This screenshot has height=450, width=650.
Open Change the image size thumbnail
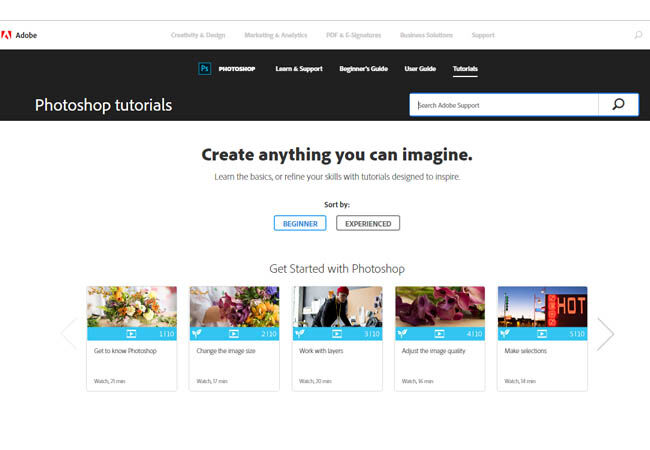pyautogui.click(x=234, y=307)
